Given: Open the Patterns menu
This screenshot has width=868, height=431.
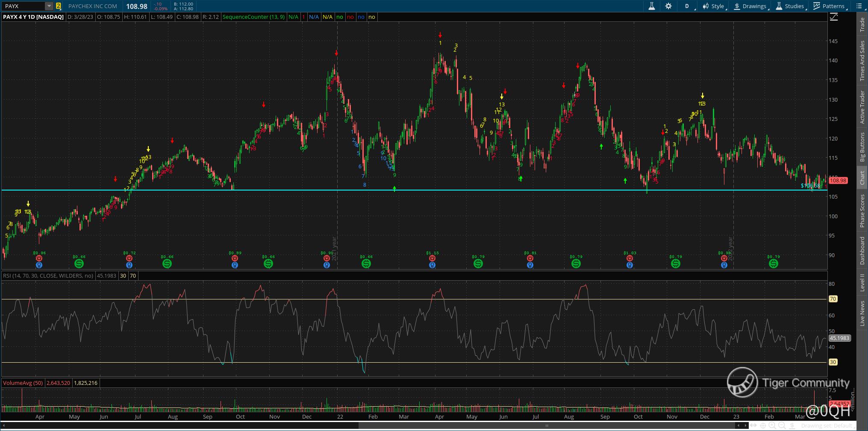Looking at the screenshot, I should (x=830, y=6).
